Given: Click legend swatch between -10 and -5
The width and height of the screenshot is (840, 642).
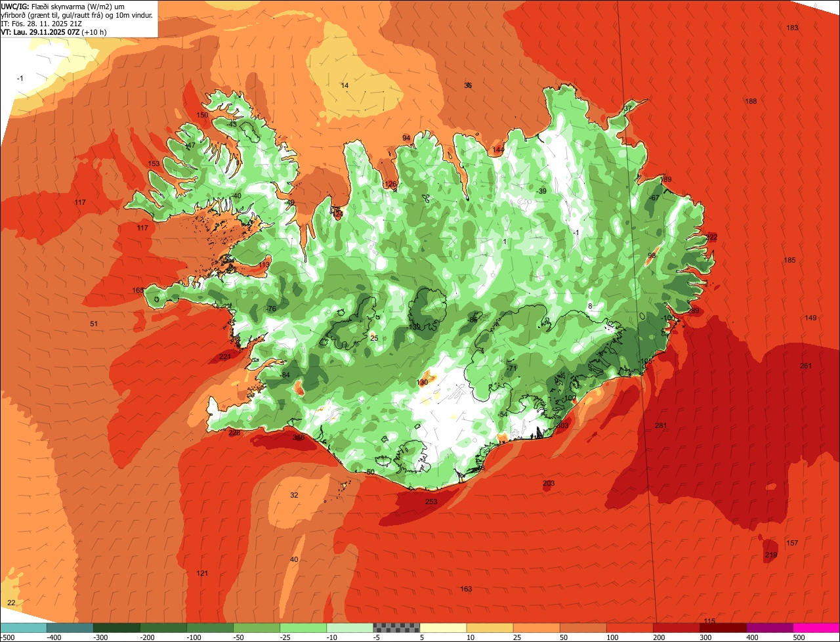Looking at the screenshot, I should 350,628.
